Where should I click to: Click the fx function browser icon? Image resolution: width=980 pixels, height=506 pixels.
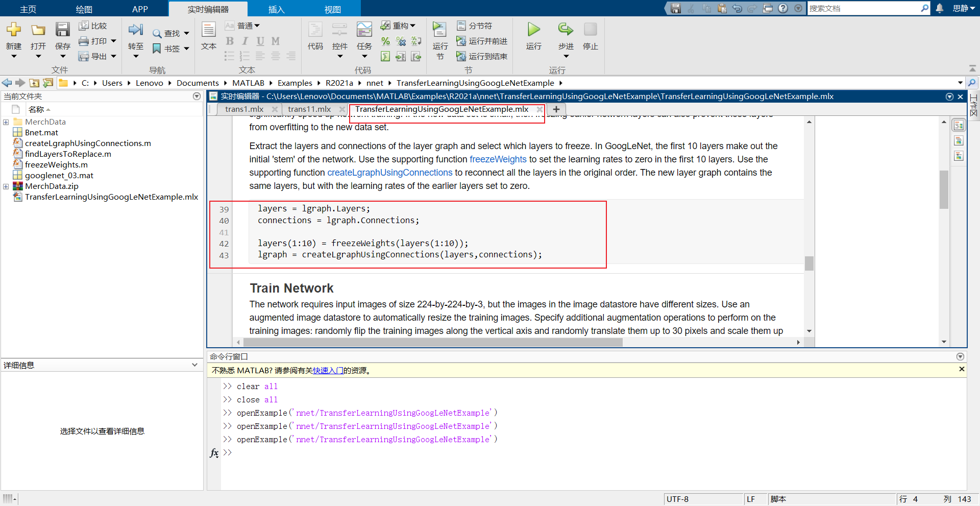pyautogui.click(x=214, y=453)
